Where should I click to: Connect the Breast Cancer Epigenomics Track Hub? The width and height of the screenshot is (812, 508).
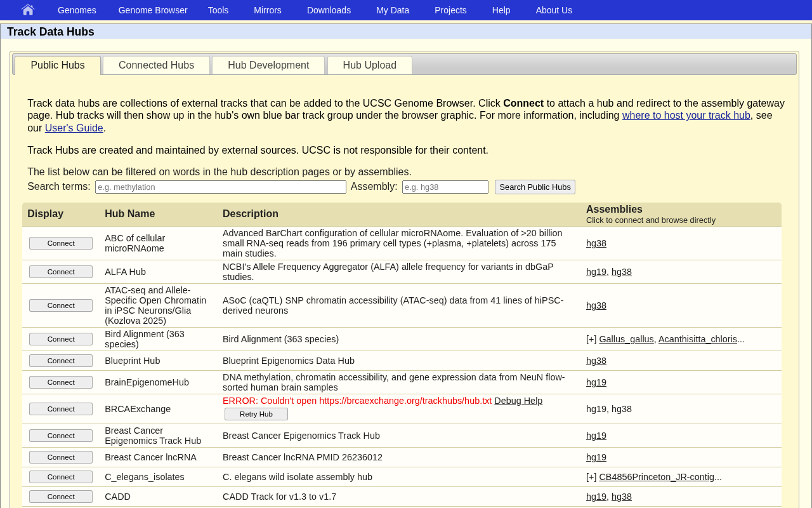(61, 436)
